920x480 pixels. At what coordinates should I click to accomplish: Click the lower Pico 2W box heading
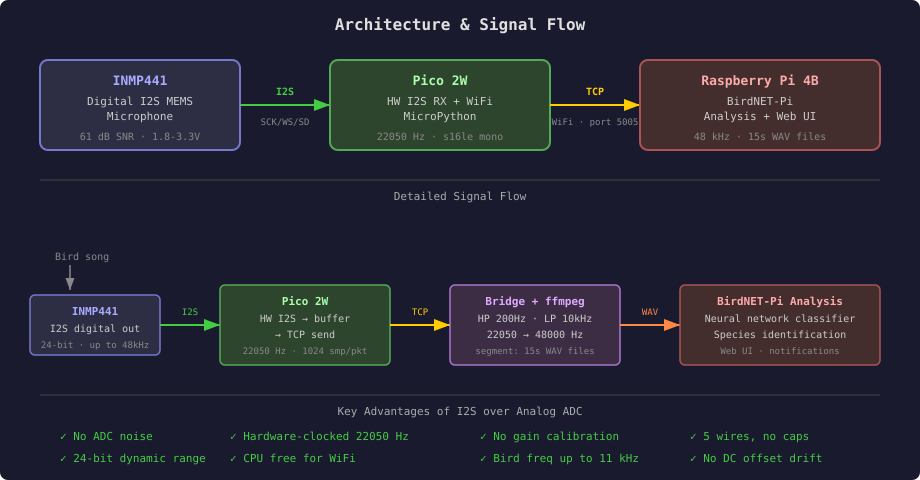pos(305,301)
